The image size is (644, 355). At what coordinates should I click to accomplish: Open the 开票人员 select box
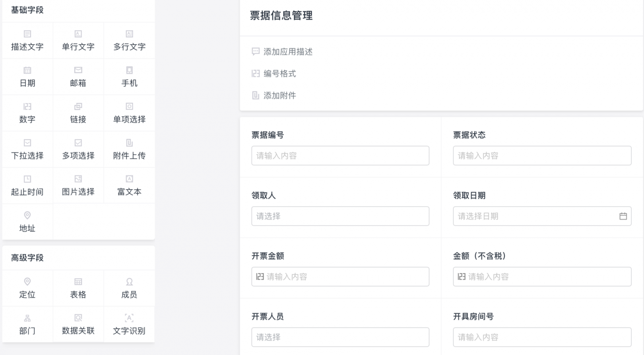coord(340,337)
